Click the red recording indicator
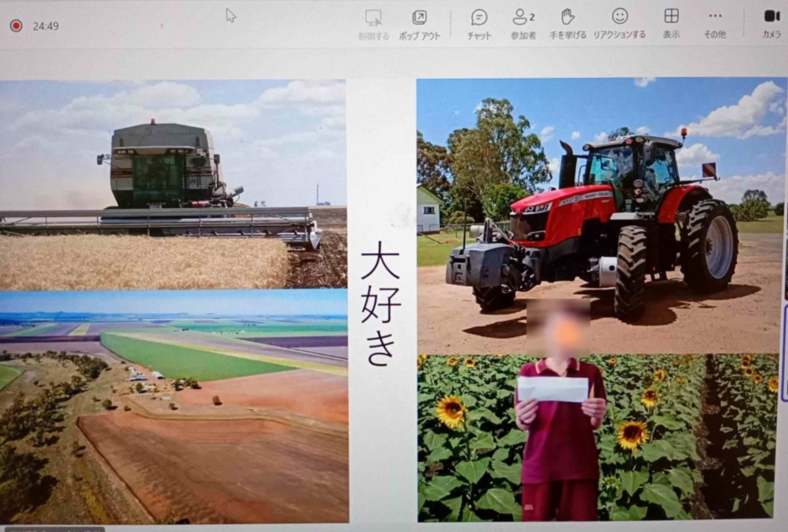Viewport: 788px width, 532px height. [16, 26]
